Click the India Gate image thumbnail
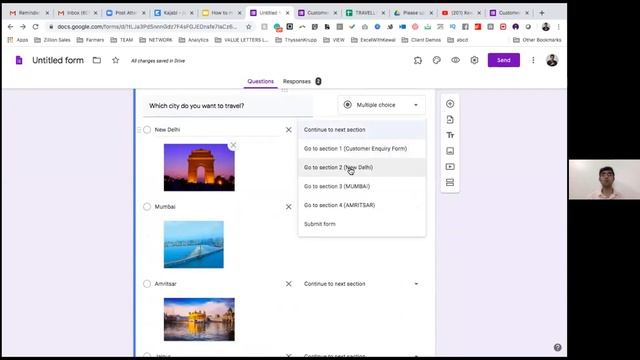640x360 pixels. pyautogui.click(x=199, y=167)
